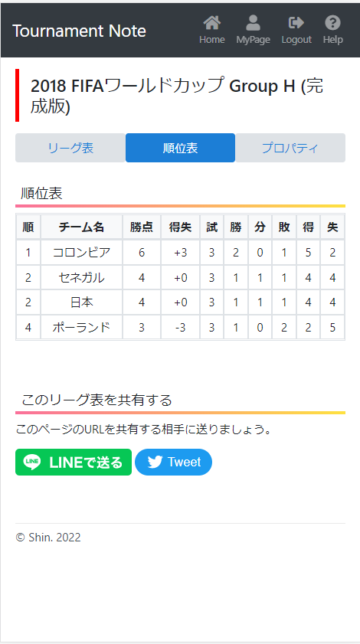Open Help question mark icon
360x644 pixels.
pyautogui.click(x=333, y=22)
